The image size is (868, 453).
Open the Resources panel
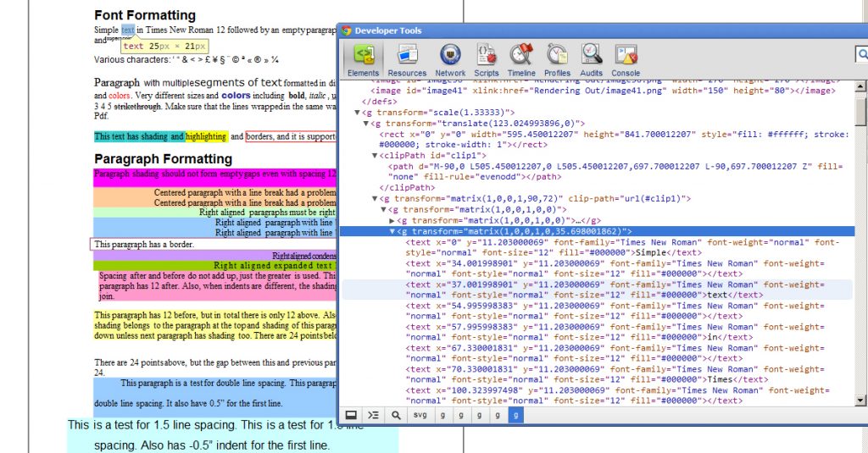407,60
